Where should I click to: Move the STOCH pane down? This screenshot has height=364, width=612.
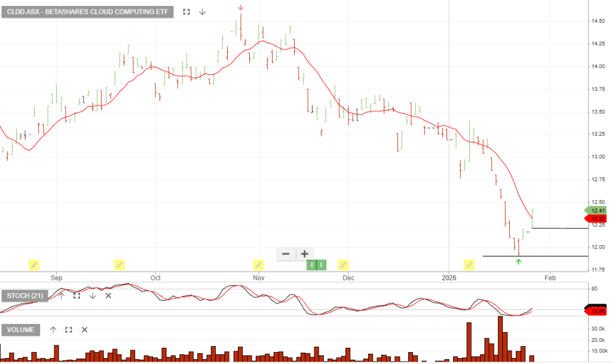pyautogui.click(x=93, y=295)
